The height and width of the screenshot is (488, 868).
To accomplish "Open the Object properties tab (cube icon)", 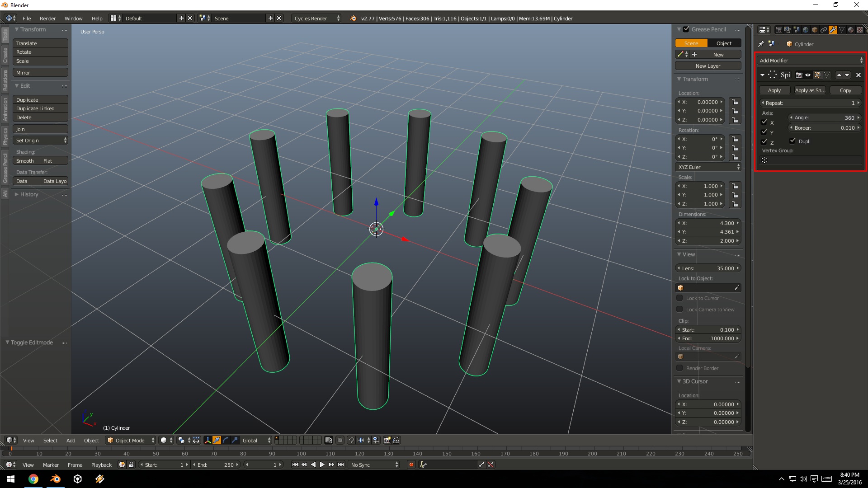I will [815, 30].
